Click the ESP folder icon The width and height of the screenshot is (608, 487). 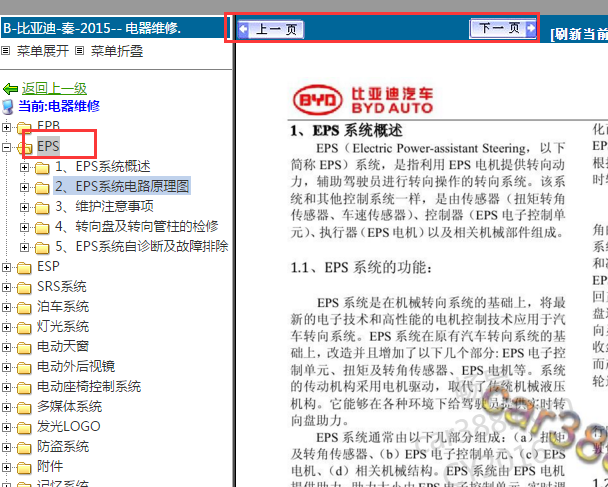pos(24,268)
